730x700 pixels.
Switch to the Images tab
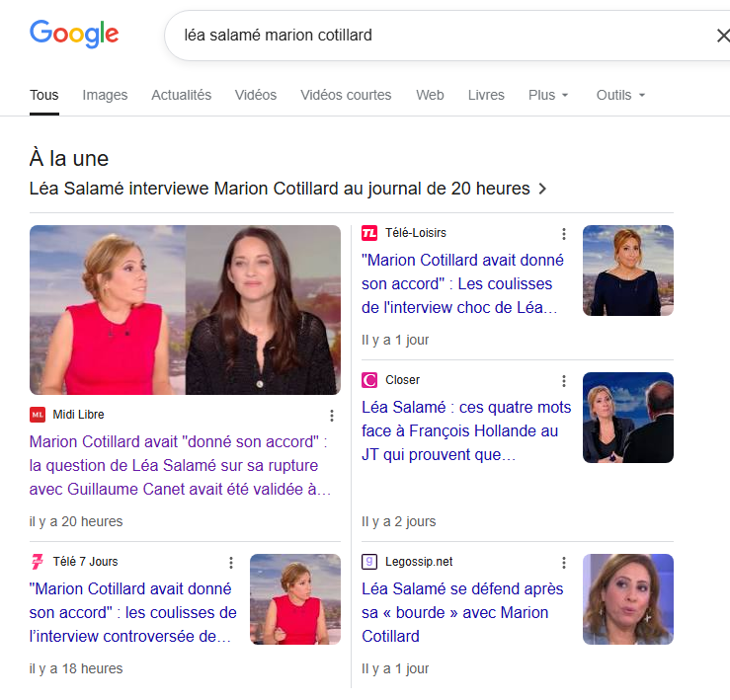pyautogui.click(x=105, y=95)
